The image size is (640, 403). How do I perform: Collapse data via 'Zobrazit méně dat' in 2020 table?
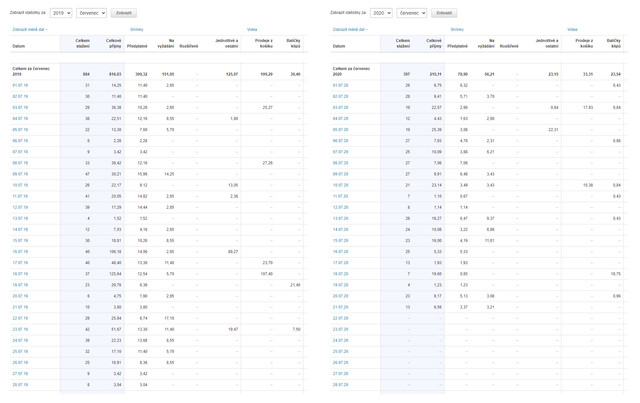(x=350, y=29)
